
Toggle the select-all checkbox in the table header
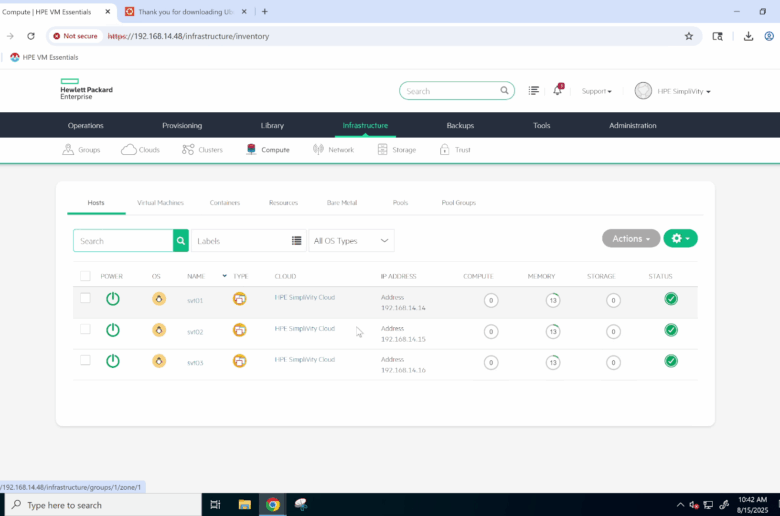[x=85, y=276]
